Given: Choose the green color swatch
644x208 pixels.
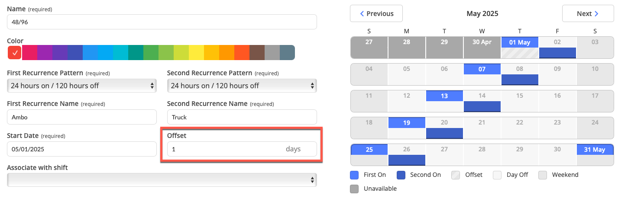Looking at the screenshot, I should 151,53.
